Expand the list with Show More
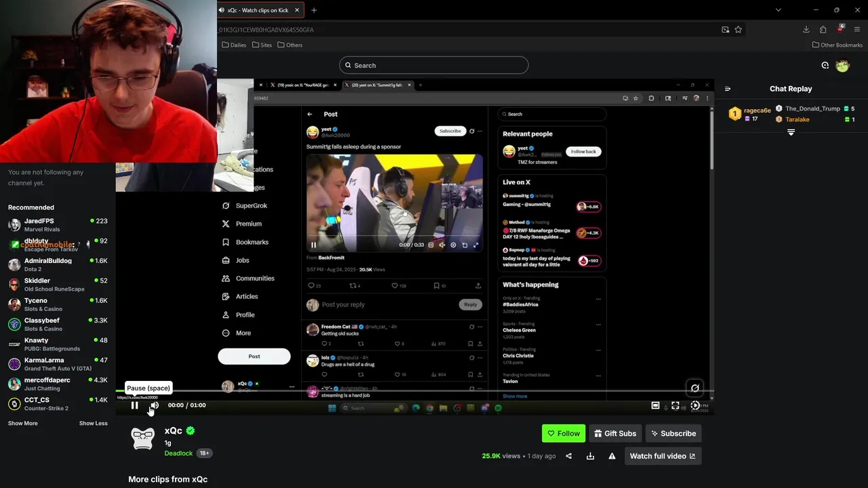 coord(22,423)
